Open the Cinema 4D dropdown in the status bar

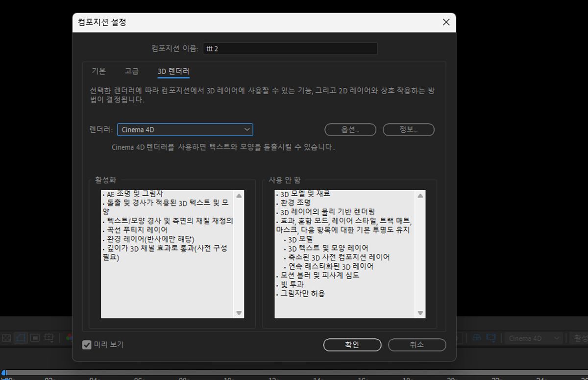pyautogui.click(x=533, y=338)
